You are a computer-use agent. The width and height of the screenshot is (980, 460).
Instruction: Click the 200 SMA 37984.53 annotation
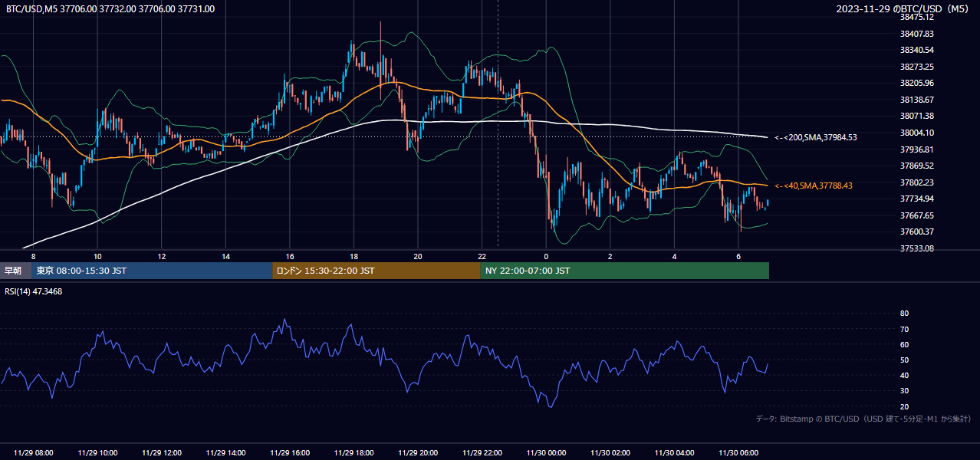pos(816,137)
